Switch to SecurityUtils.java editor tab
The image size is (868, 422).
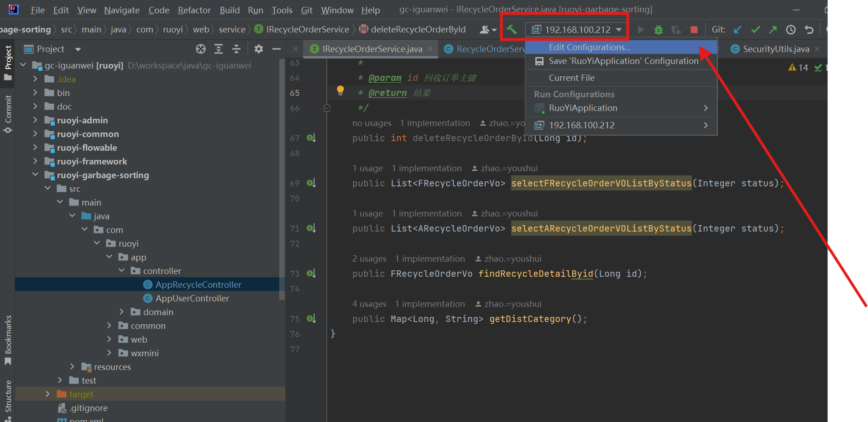(x=776, y=49)
